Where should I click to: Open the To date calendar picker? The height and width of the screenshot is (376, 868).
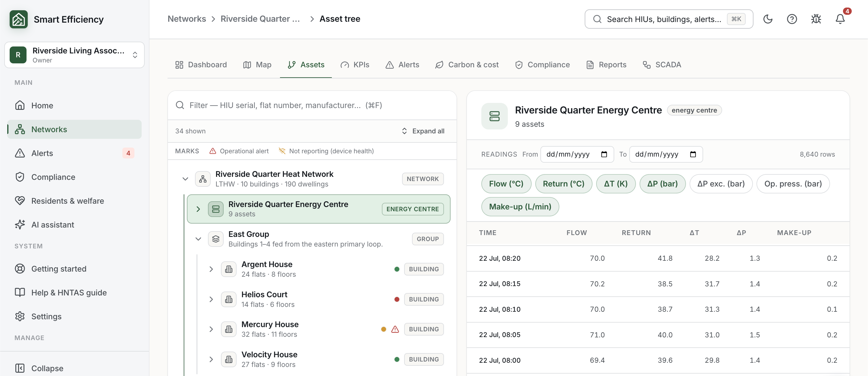tap(693, 154)
